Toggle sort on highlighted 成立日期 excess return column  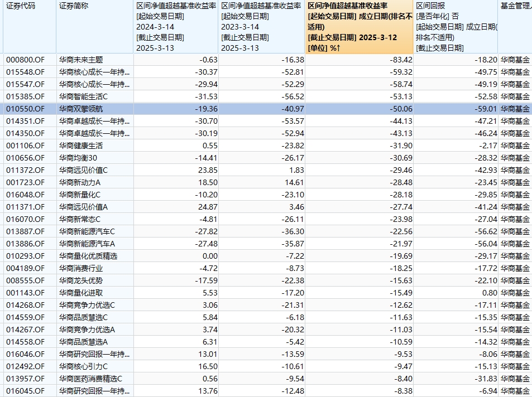[x=360, y=27]
